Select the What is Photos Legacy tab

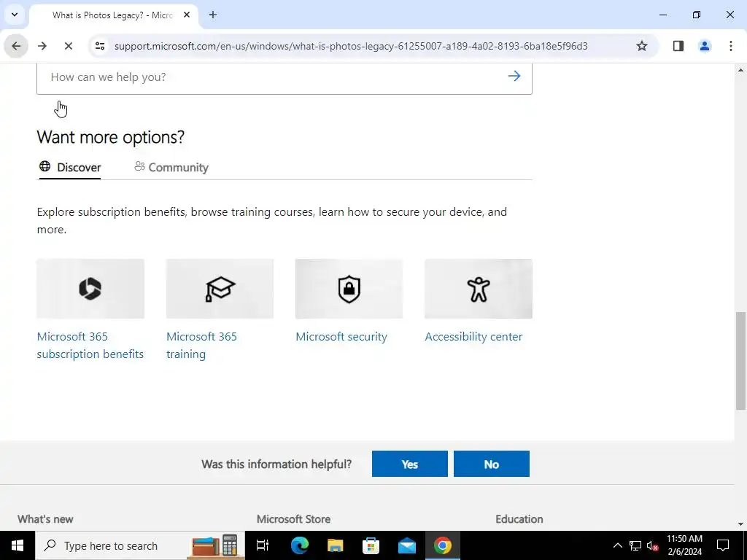pyautogui.click(x=115, y=15)
